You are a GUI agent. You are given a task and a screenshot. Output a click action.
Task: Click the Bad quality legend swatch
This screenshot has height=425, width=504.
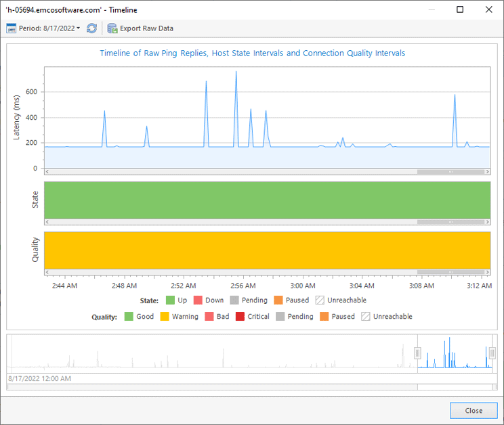(x=209, y=317)
